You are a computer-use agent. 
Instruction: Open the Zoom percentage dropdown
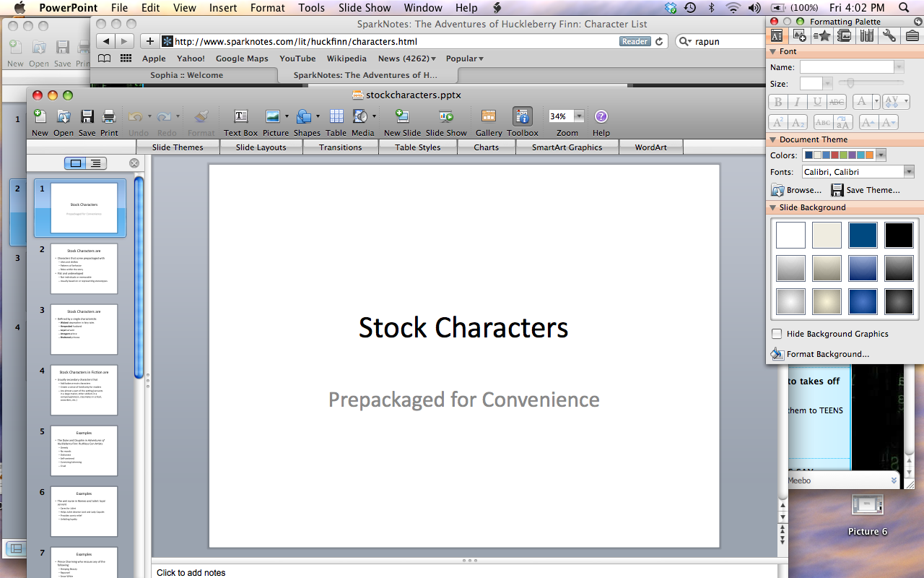click(x=579, y=116)
